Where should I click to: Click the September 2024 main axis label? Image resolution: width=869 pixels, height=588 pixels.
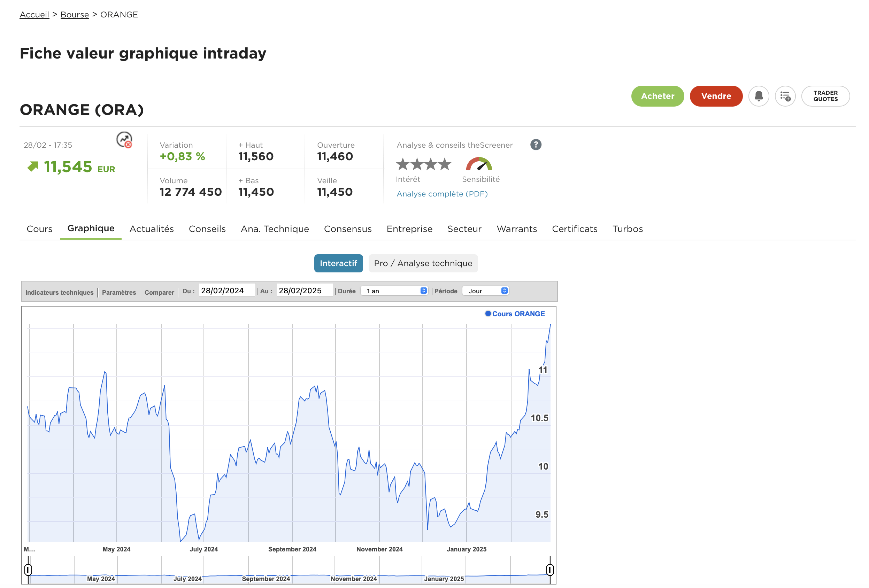point(292,549)
